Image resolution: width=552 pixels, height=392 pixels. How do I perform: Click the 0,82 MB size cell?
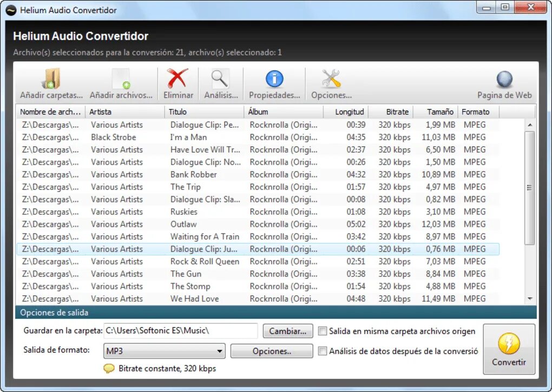pyautogui.click(x=441, y=199)
